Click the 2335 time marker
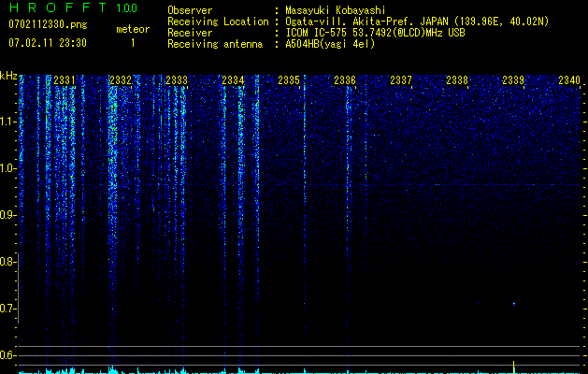 coord(289,80)
